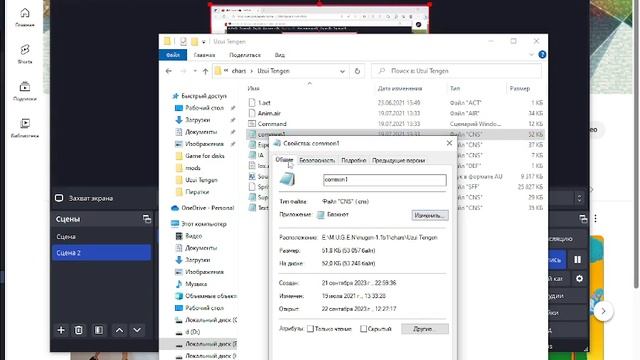
Task: Select Scene in the OBS scenes list
Action: (101, 237)
